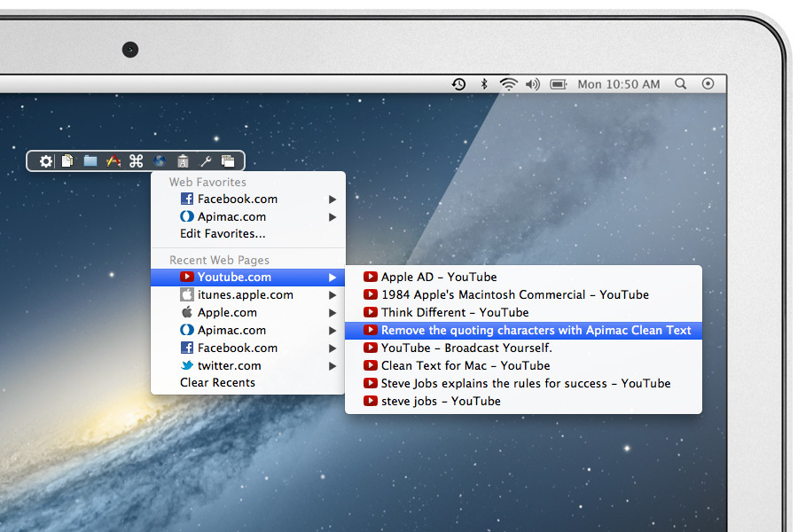
Task: Click the Wi-Fi status icon in menu bar
Action: pos(508,84)
